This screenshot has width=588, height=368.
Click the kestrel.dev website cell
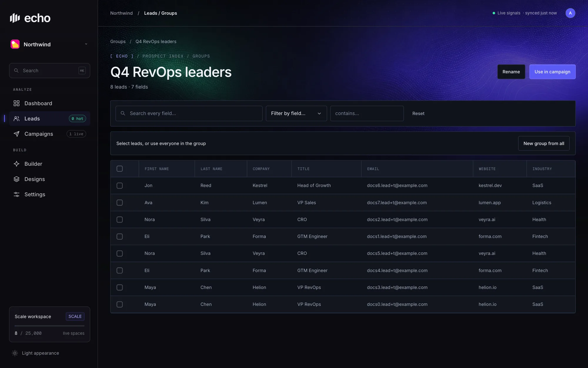pyautogui.click(x=490, y=185)
